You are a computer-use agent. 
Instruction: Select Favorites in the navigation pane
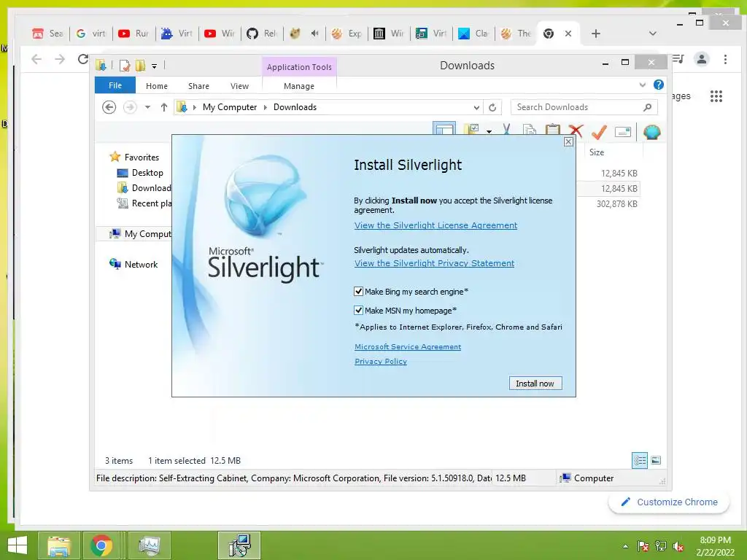pyautogui.click(x=142, y=157)
